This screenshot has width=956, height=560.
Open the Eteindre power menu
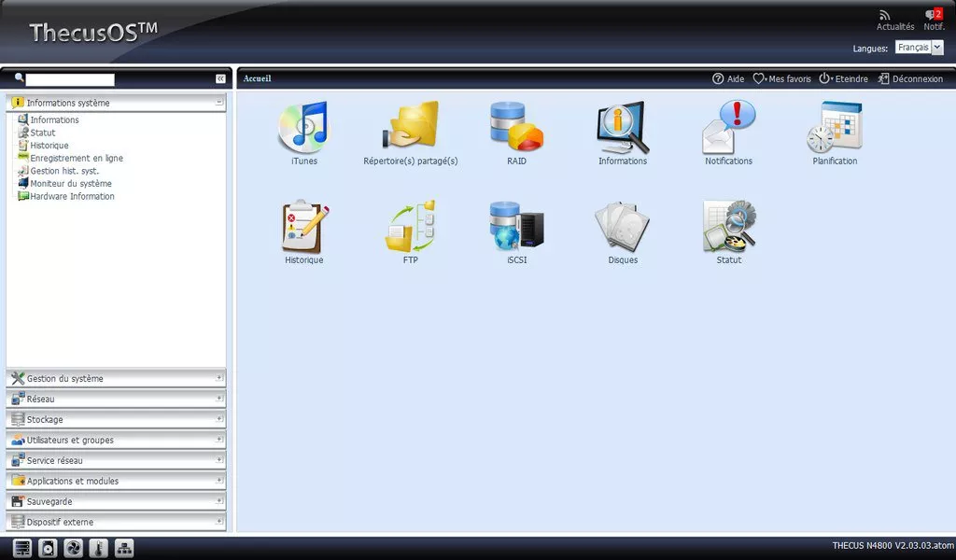(843, 79)
